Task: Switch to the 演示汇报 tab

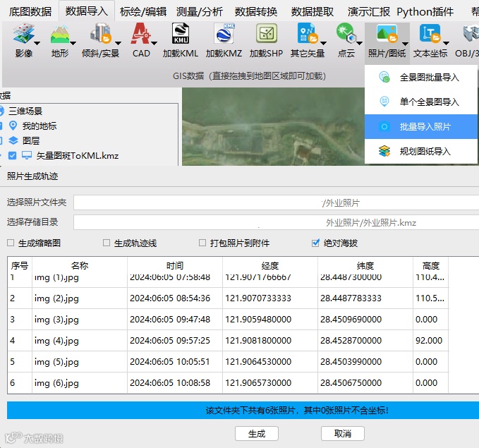Action: (369, 11)
